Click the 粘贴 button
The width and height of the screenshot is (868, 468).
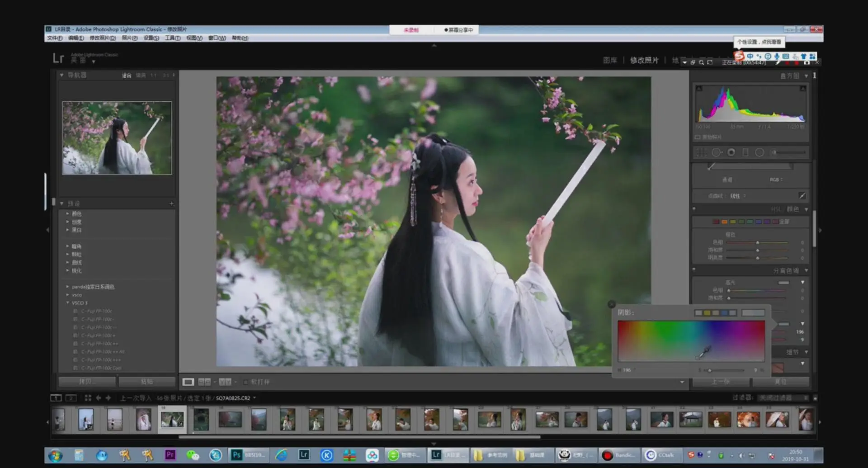pyautogui.click(x=146, y=382)
